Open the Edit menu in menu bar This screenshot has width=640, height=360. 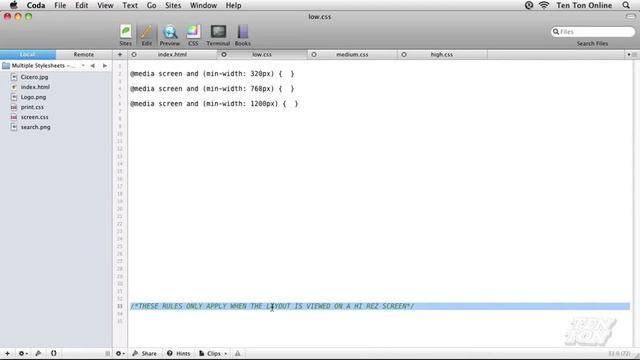pyautogui.click(x=82, y=5)
